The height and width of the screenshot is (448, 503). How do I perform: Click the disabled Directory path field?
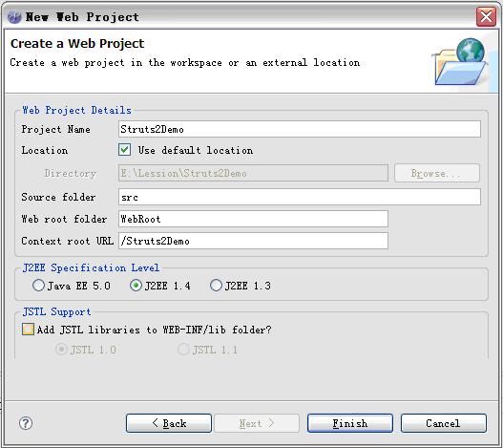253,173
